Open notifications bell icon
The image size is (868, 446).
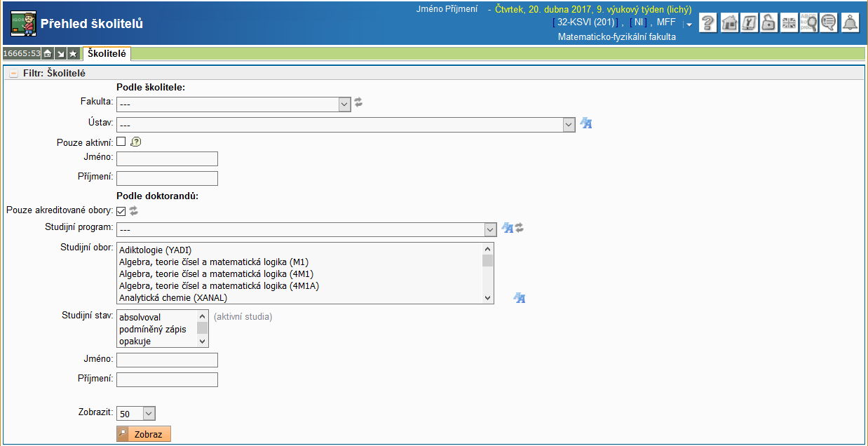(x=850, y=23)
